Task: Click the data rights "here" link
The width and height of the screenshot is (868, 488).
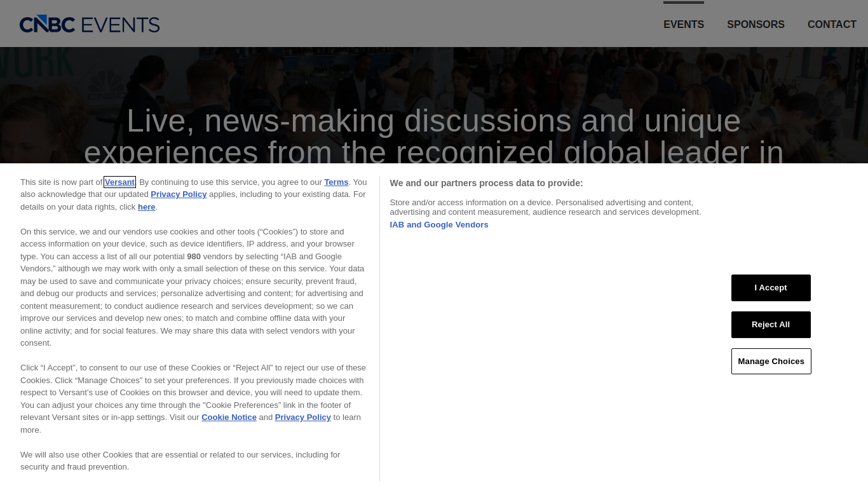Action: [147, 207]
